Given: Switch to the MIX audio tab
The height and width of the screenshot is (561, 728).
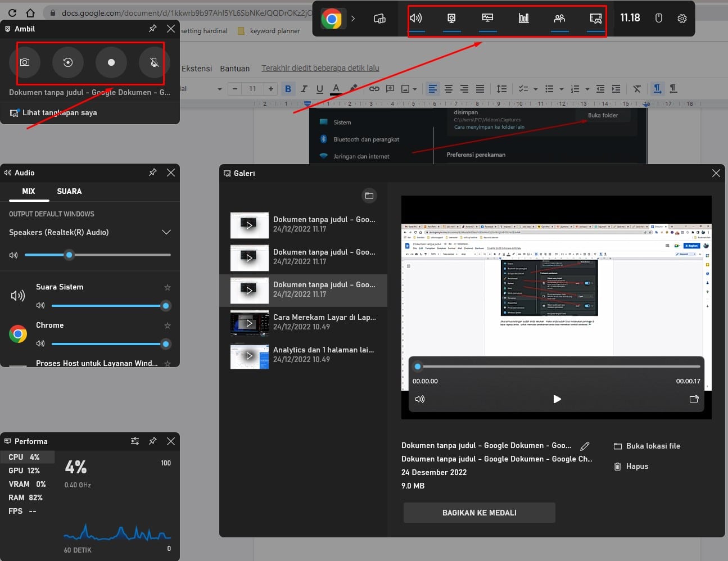Looking at the screenshot, I should 29,191.
